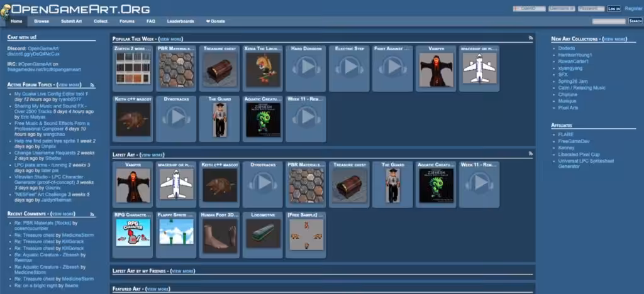The width and height of the screenshot is (644, 294).
Task: Open Flappy Sprite thumbnail
Action: coord(176,232)
